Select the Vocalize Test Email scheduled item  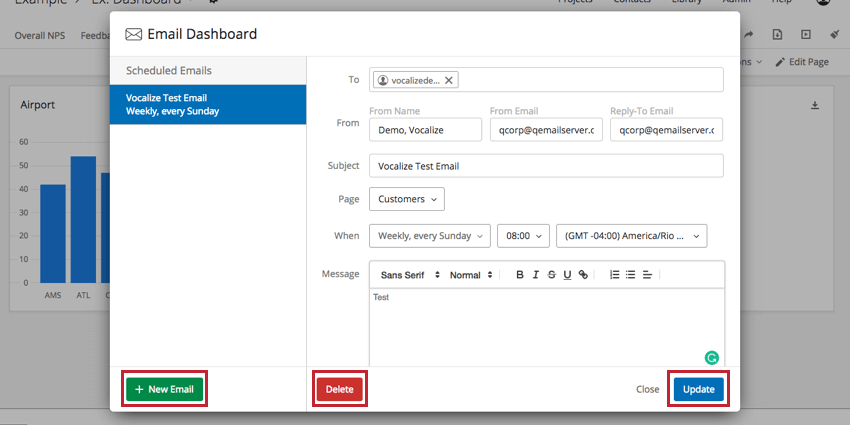click(x=208, y=105)
